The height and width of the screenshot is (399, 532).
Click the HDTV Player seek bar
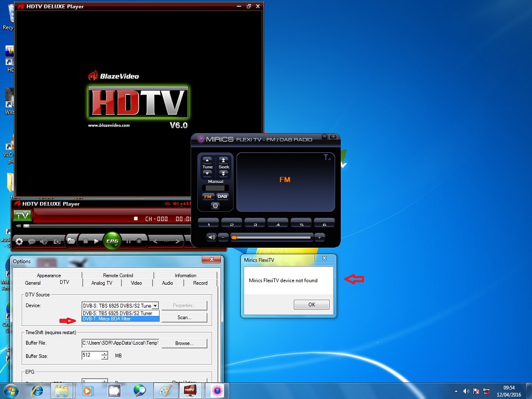[109, 226]
